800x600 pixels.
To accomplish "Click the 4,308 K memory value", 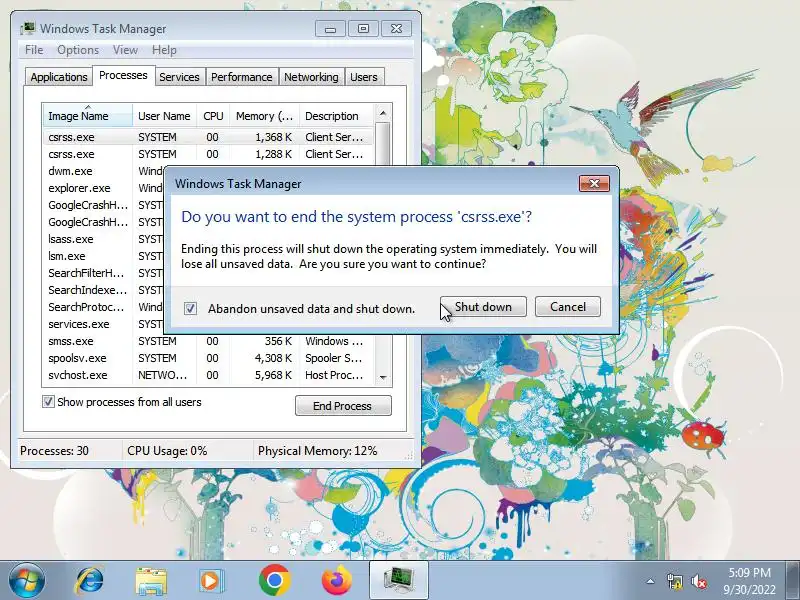I will click(273, 358).
